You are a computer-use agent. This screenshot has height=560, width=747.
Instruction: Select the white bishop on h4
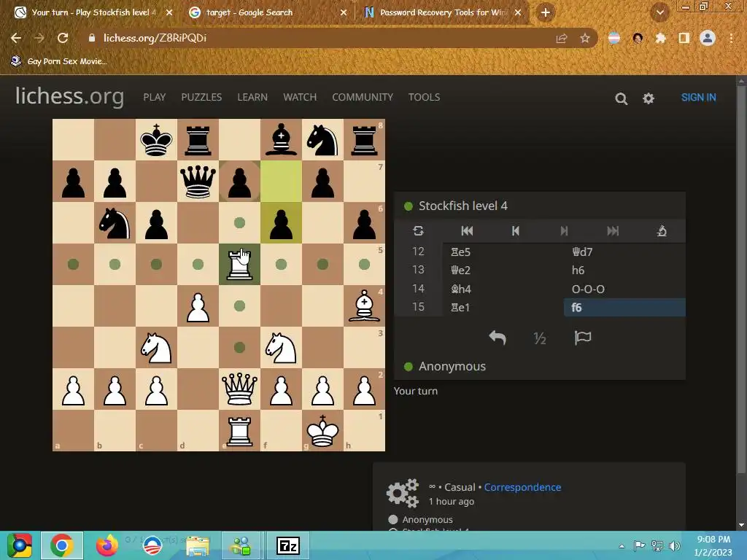coord(365,306)
